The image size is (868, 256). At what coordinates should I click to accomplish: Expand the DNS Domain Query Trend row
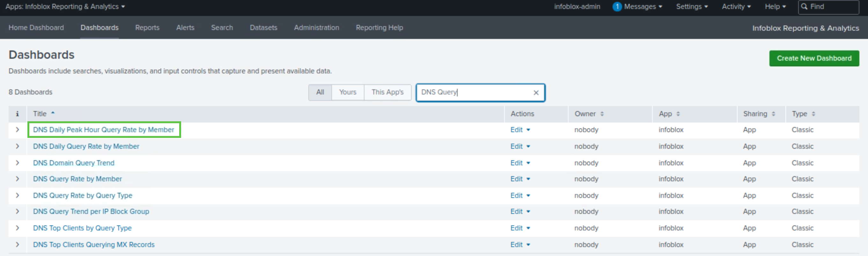[x=18, y=163]
